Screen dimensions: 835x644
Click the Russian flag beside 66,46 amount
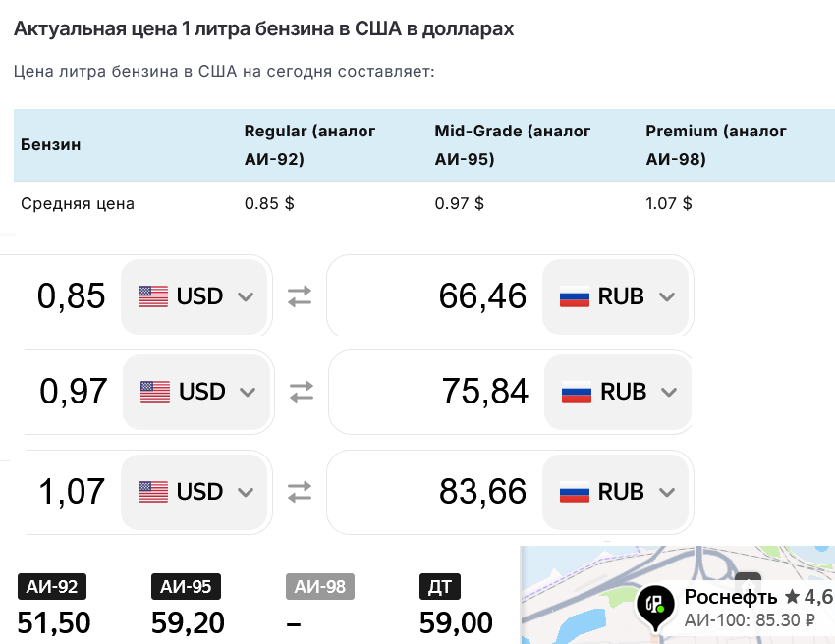tap(575, 296)
